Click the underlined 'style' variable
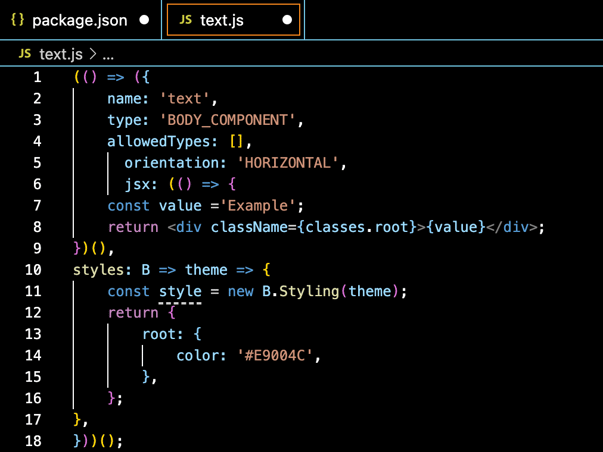 (x=180, y=292)
